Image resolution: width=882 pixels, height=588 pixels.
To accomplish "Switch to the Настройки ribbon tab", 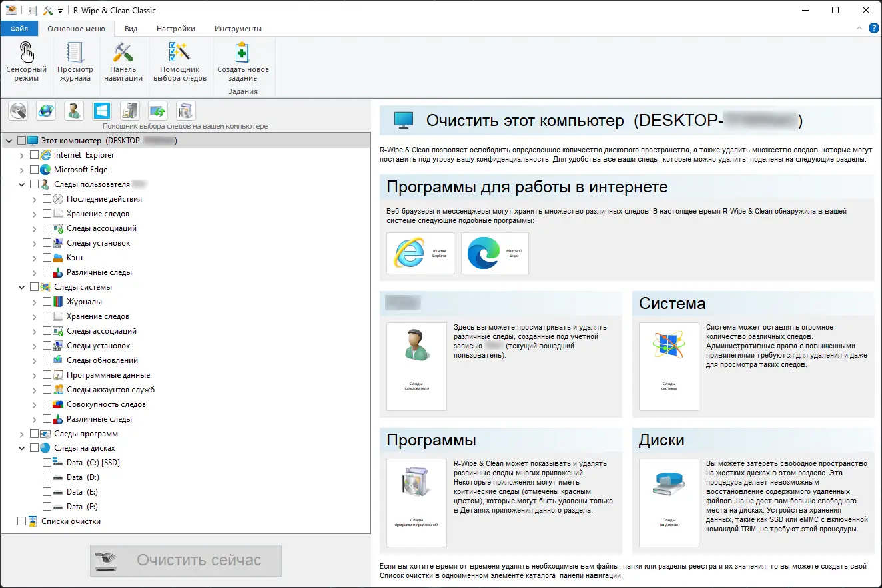I will (x=175, y=29).
